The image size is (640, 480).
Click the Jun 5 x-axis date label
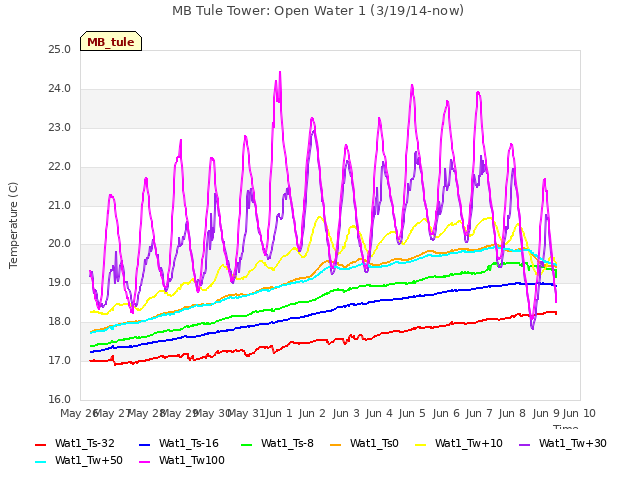click(412, 413)
